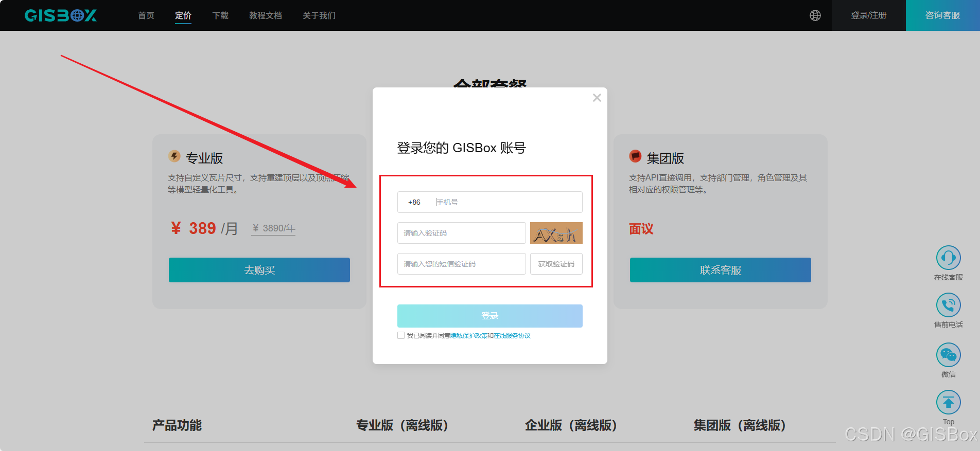Click the 咨询客服 button
The image size is (980, 451).
click(943, 15)
